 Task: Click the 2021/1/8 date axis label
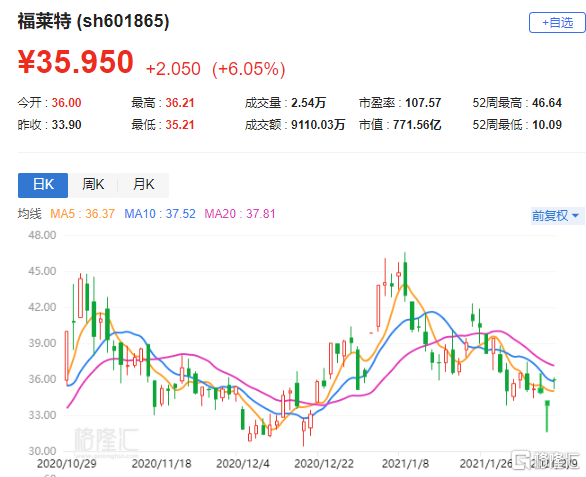(405, 464)
